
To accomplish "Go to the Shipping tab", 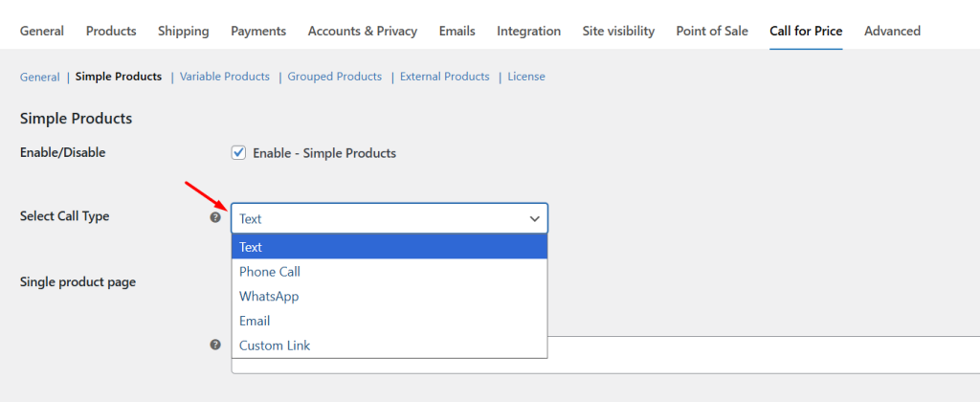I will (184, 31).
